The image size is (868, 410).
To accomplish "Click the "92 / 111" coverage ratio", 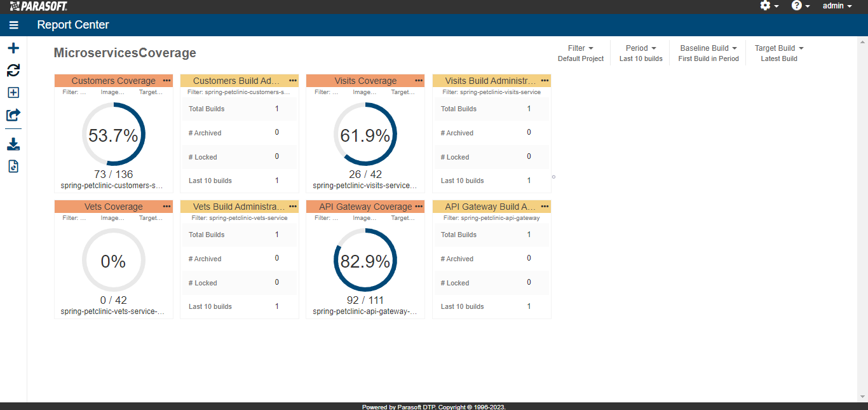I will [365, 300].
